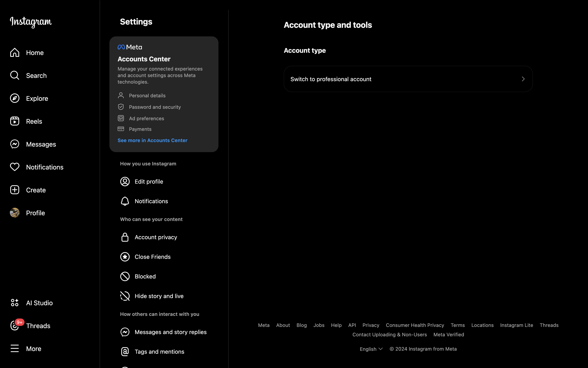Click the Create plus icon

pyautogui.click(x=14, y=190)
